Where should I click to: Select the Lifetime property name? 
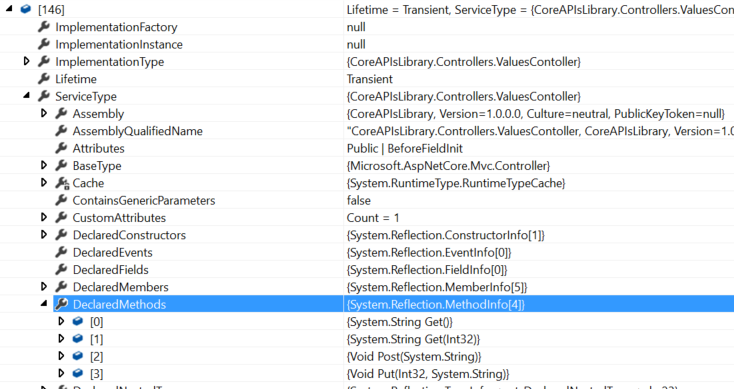point(76,79)
